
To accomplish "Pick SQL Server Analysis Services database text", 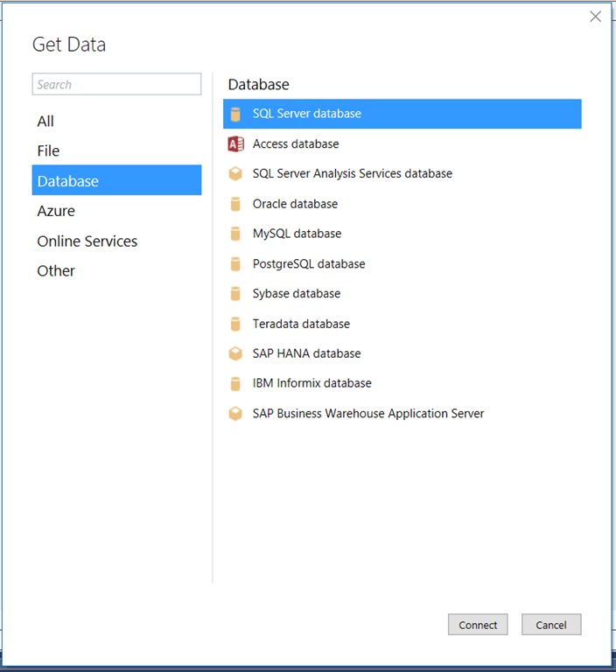I will pyautogui.click(x=353, y=173).
